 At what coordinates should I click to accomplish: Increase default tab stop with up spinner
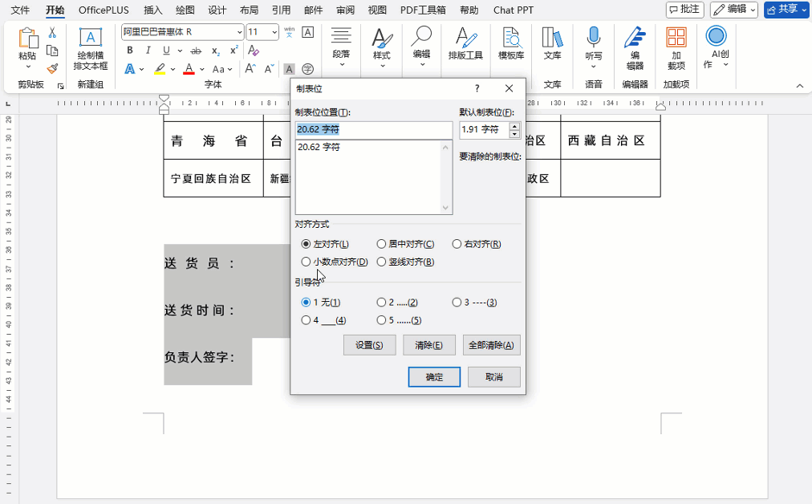pyautogui.click(x=514, y=126)
